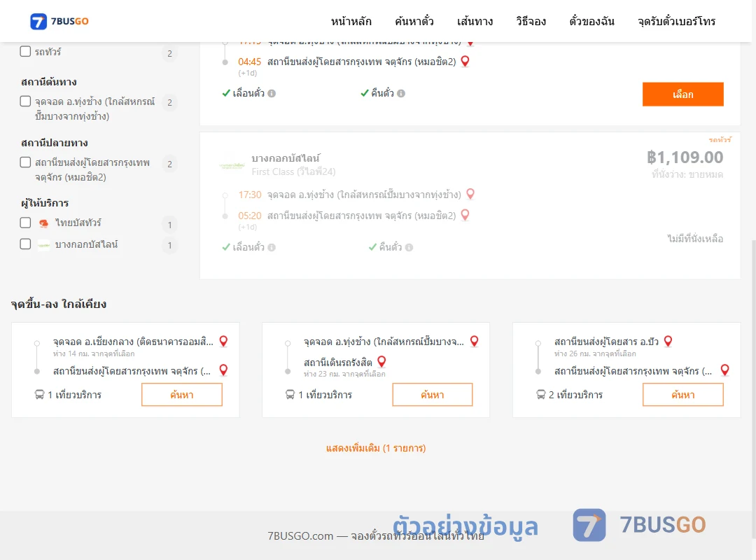Screen dimensions: 756x560
Task: Check the บางกอกบัสไลน์ operator checkbox
Action: click(26, 244)
